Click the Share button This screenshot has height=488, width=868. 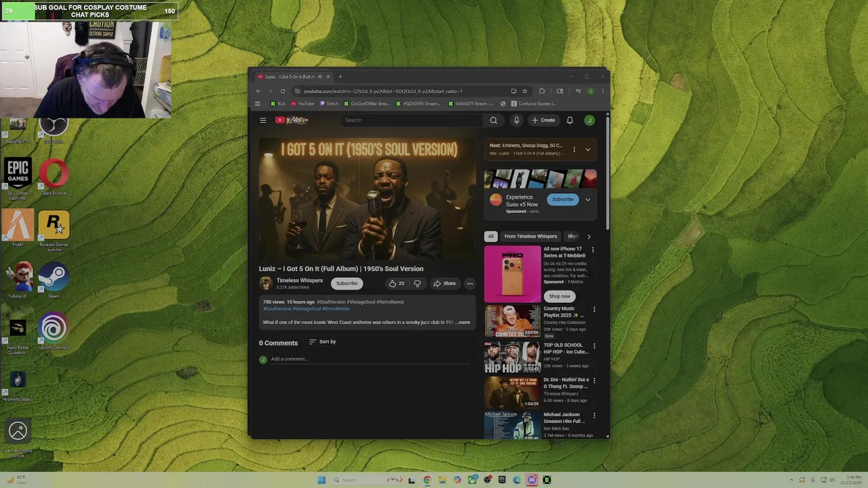(445, 283)
